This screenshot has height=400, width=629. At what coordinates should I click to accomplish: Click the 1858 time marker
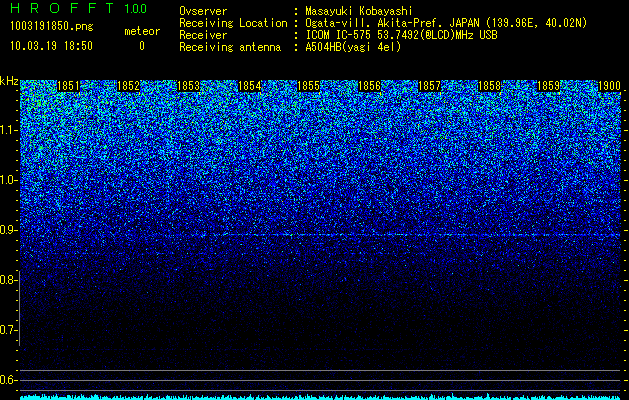(x=489, y=86)
